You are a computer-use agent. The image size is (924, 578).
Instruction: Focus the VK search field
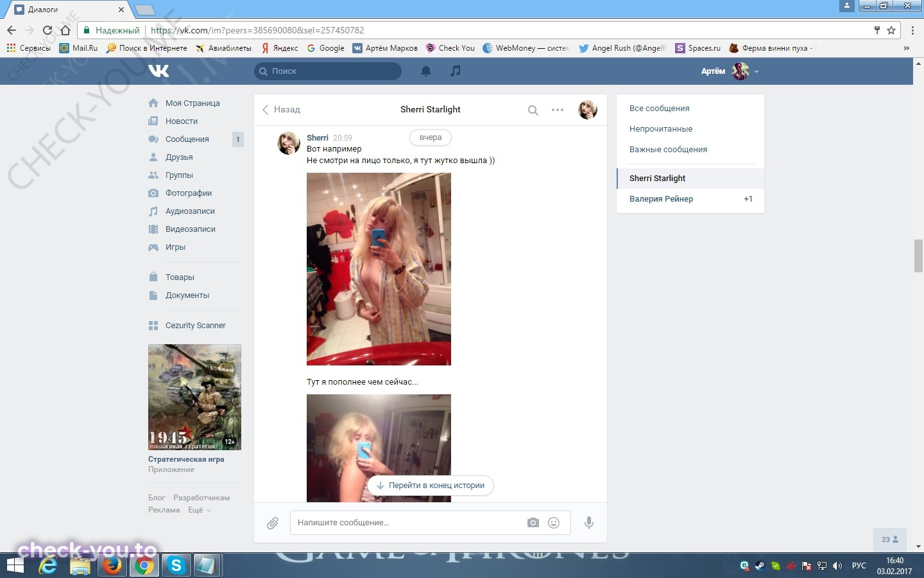point(328,71)
